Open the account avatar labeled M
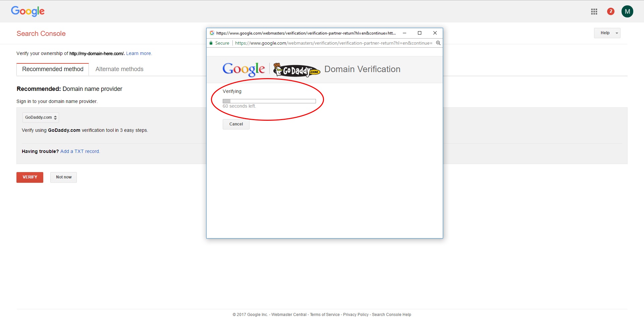644x319 pixels. [627, 11]
